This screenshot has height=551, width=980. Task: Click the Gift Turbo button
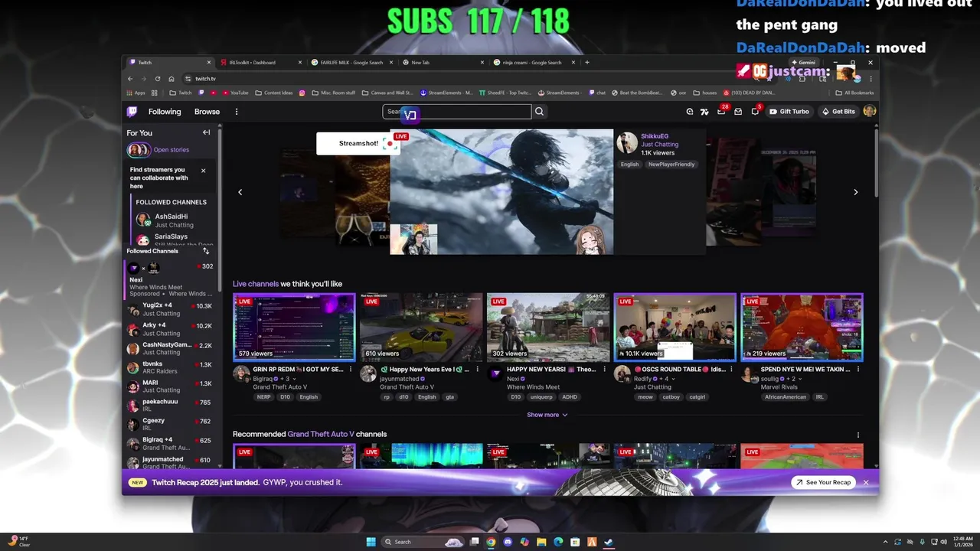coord(789,112)
